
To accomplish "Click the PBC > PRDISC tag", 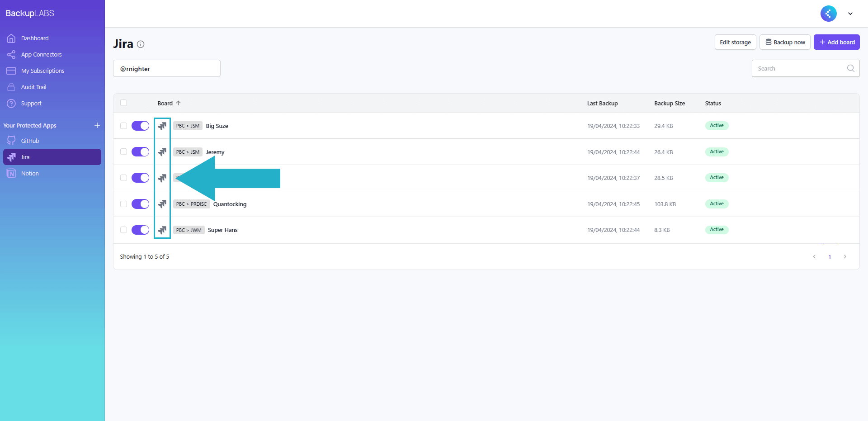I will (x=192, y=204).
